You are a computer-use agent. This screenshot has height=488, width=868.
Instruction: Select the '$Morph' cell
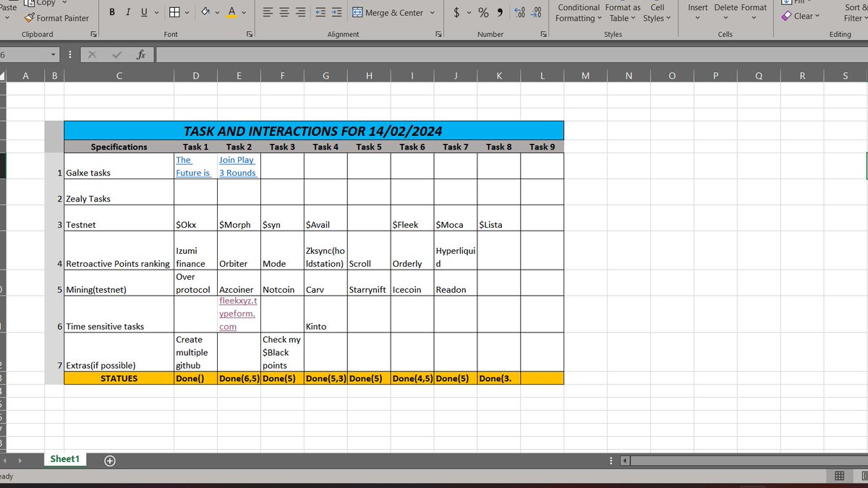(239, 218)
